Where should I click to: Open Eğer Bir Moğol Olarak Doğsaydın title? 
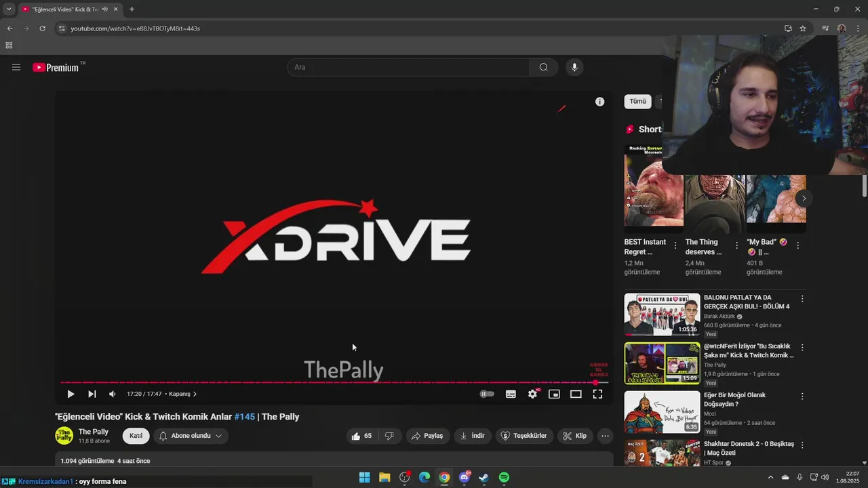[x=734, y=400]
